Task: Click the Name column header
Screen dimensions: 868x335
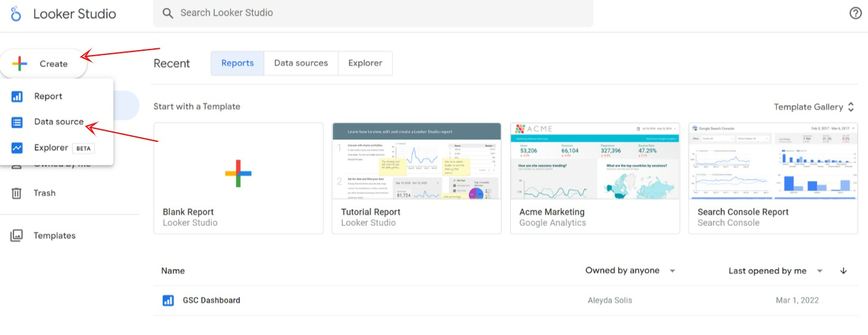Action: click(173, 271)
